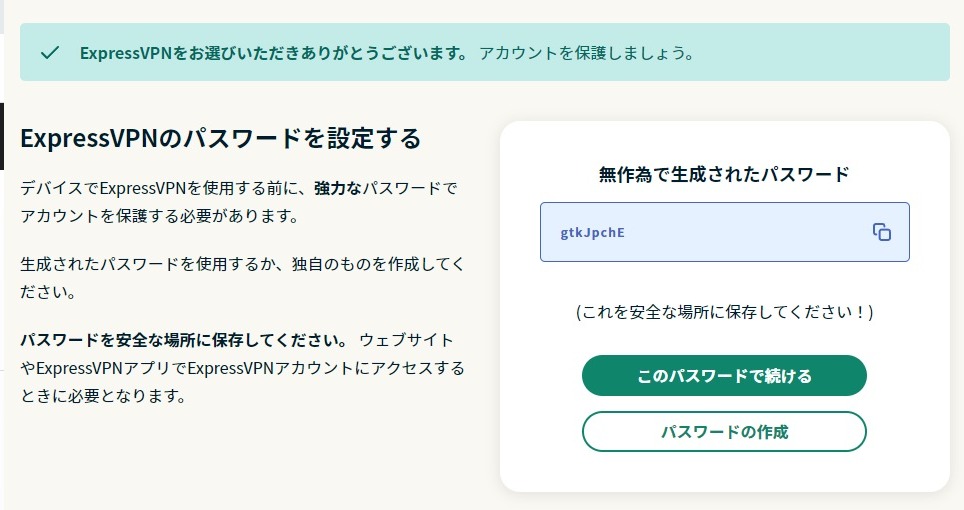Click the hint (これを安全な場所に保存してください！)

(x=724, y=312)
